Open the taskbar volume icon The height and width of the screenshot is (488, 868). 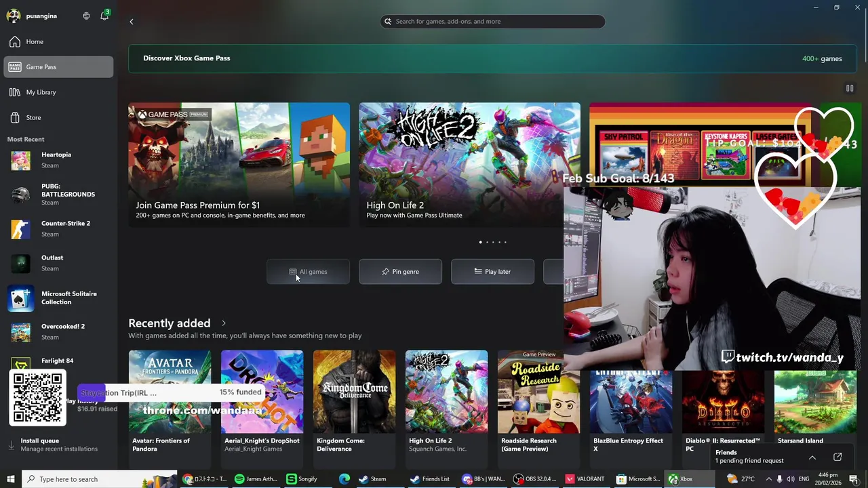790,479
